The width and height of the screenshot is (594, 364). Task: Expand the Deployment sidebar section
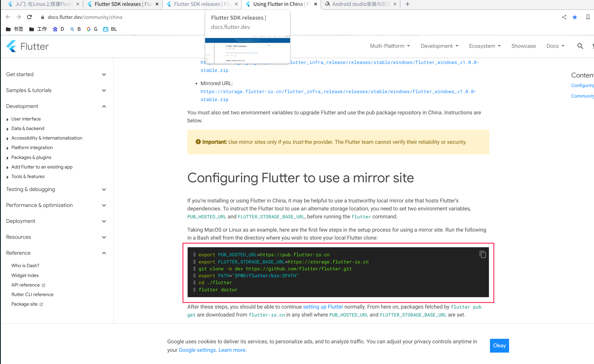(56, 221)
